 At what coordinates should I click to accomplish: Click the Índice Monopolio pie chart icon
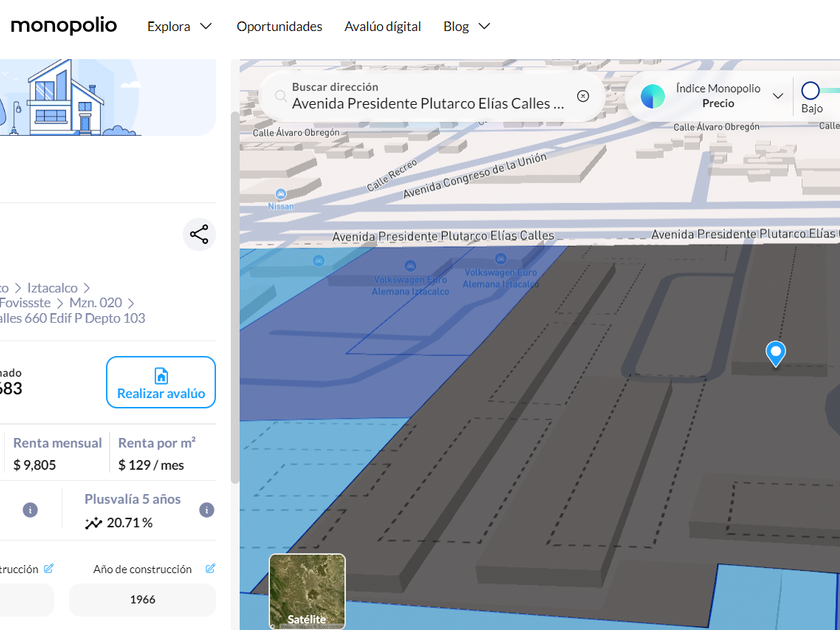pos(653,96)
